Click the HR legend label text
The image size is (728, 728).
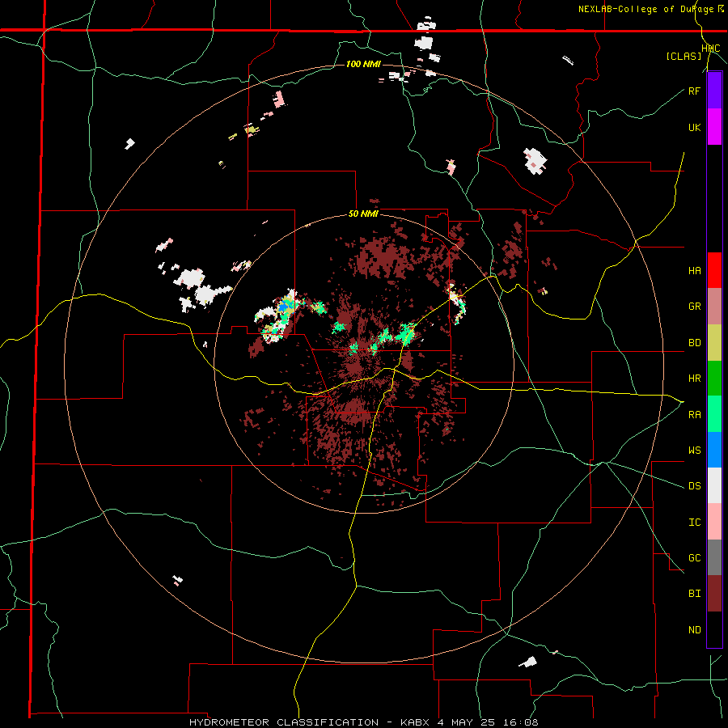tap(694, 379)
